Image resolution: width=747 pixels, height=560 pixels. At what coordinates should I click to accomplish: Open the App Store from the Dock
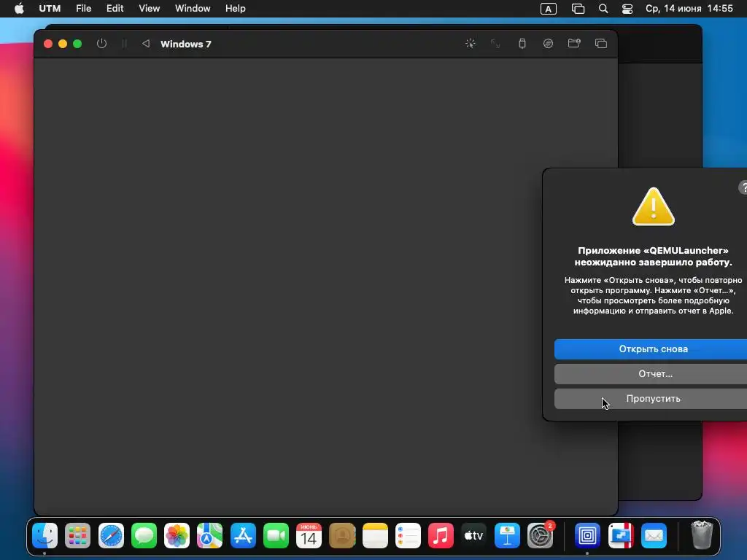click(243, 536)
